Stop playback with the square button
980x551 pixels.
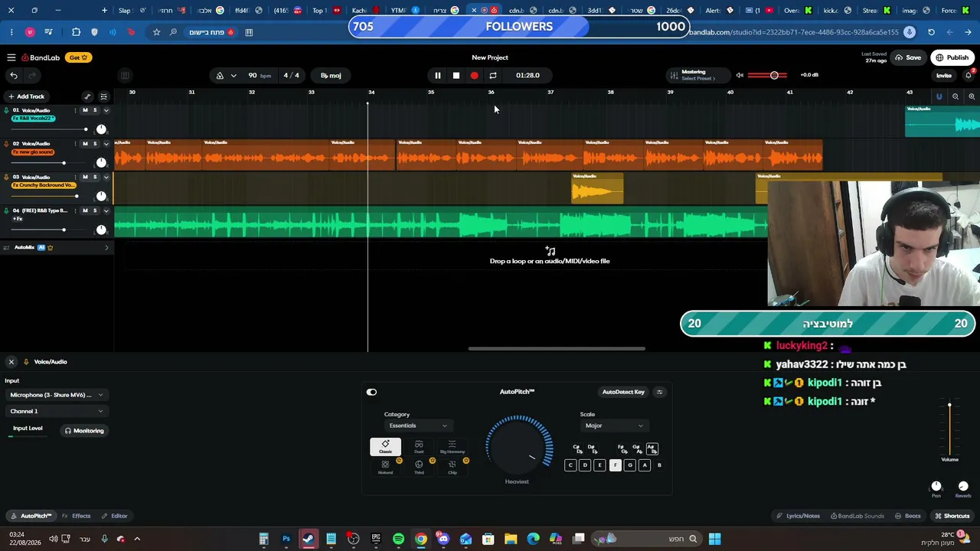456,75
